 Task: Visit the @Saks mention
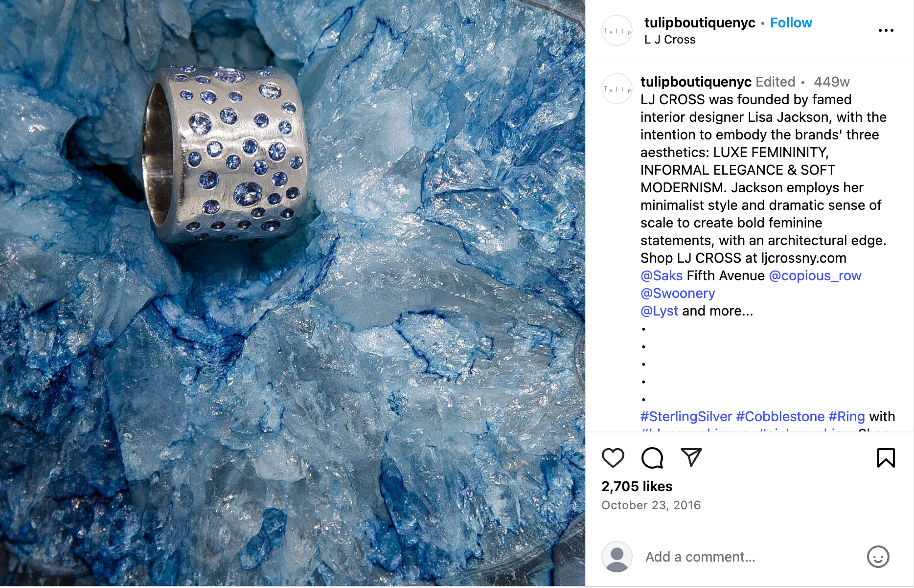(x=662, y=275)
